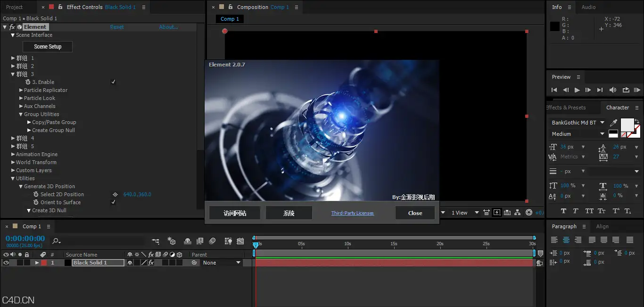Click timeline search magnifier icon
The width and height of the screenshot is (644, 307).
click(56, 241)
